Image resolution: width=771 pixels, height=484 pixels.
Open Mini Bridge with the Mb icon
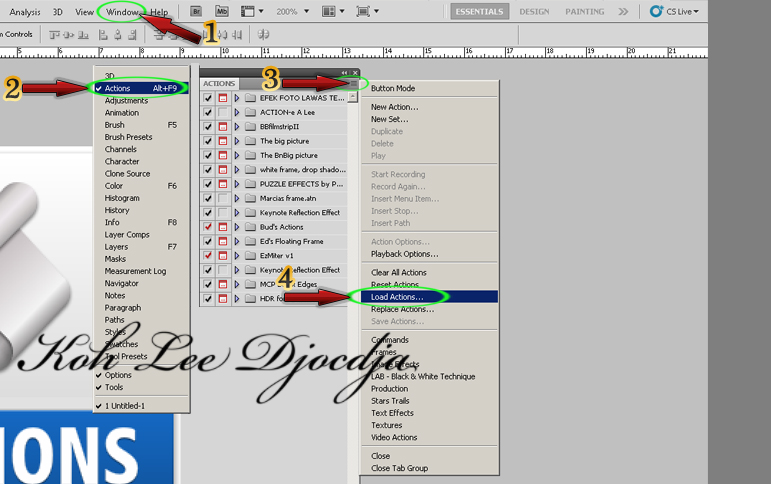[x=222, y=11]
